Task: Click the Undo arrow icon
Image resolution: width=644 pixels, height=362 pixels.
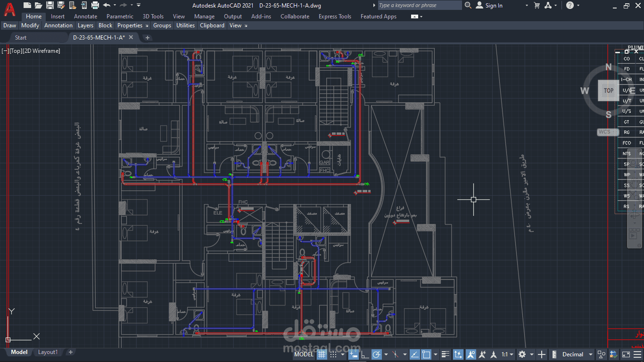Action: click(107, 5)
